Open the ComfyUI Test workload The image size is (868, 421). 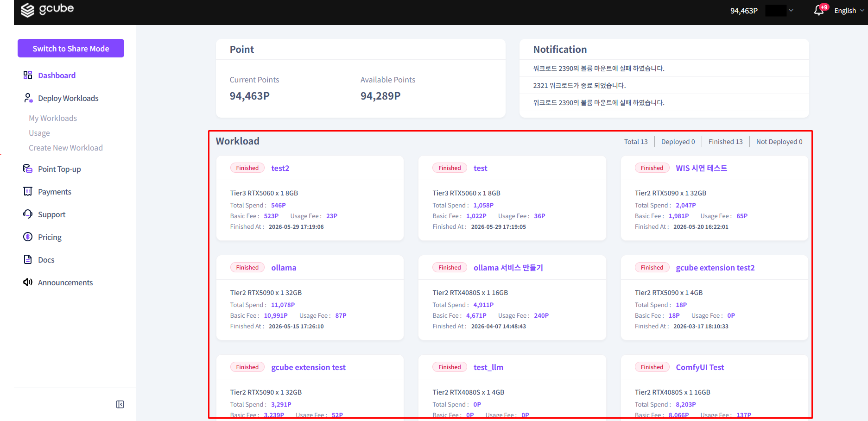tap(700, 367)
